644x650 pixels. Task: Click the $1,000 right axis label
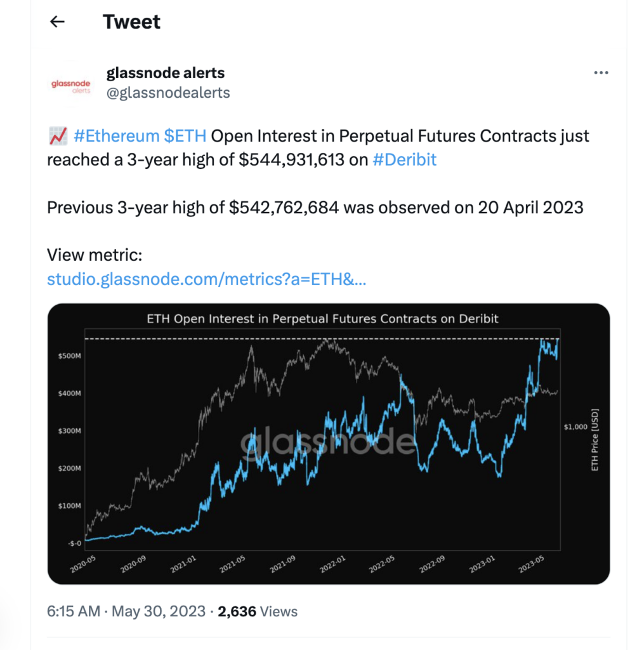(x=575, y=427)
